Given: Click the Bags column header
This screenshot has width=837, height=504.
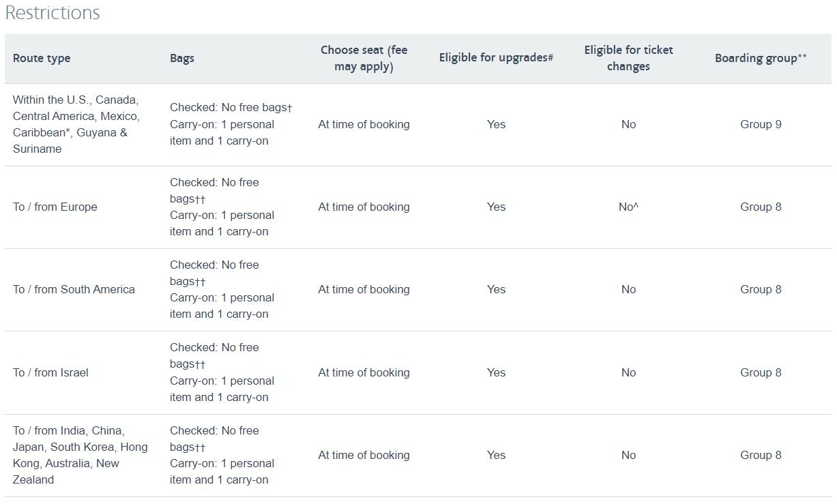Looking at the screenshot, I should click(x=182, y=59).
